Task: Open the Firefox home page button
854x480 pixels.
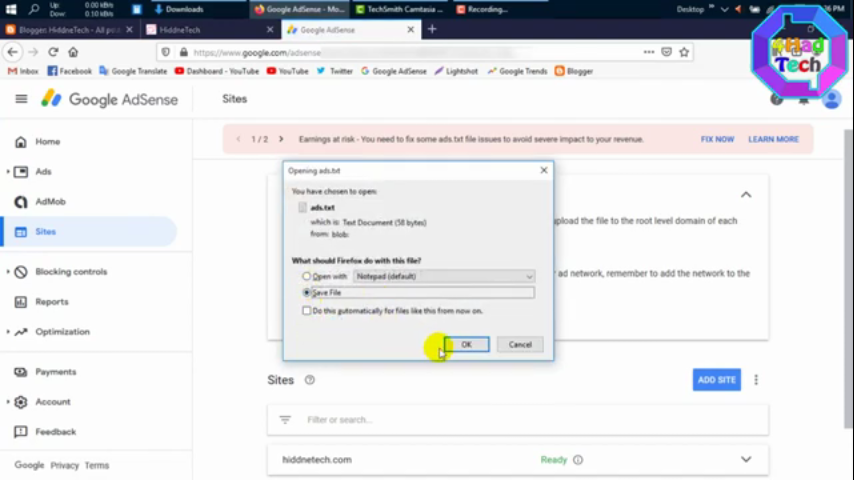Action: (73, 52)
